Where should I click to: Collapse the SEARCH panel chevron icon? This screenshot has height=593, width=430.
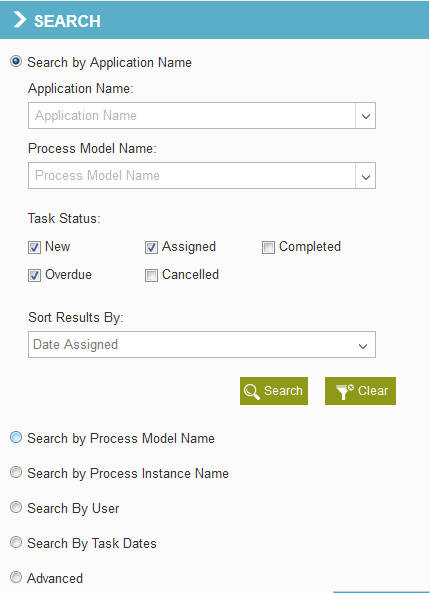pos(20,20)
